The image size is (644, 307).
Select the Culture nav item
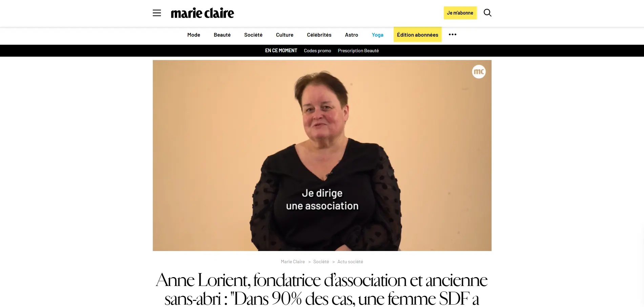pyautogui.click(x=285, y=35)
